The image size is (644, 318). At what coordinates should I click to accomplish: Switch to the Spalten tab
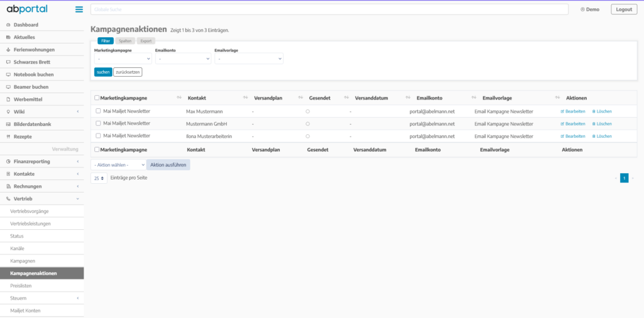(x=125, y=41)
